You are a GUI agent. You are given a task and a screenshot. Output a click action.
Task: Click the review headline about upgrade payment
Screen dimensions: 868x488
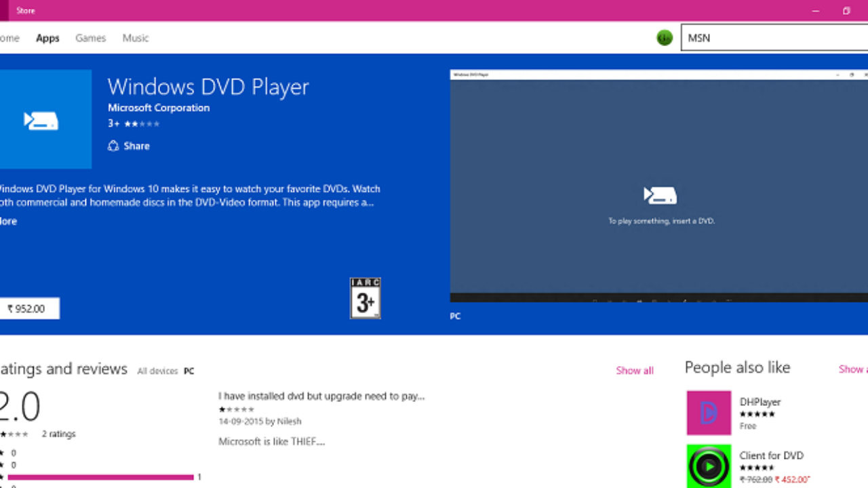321,396
